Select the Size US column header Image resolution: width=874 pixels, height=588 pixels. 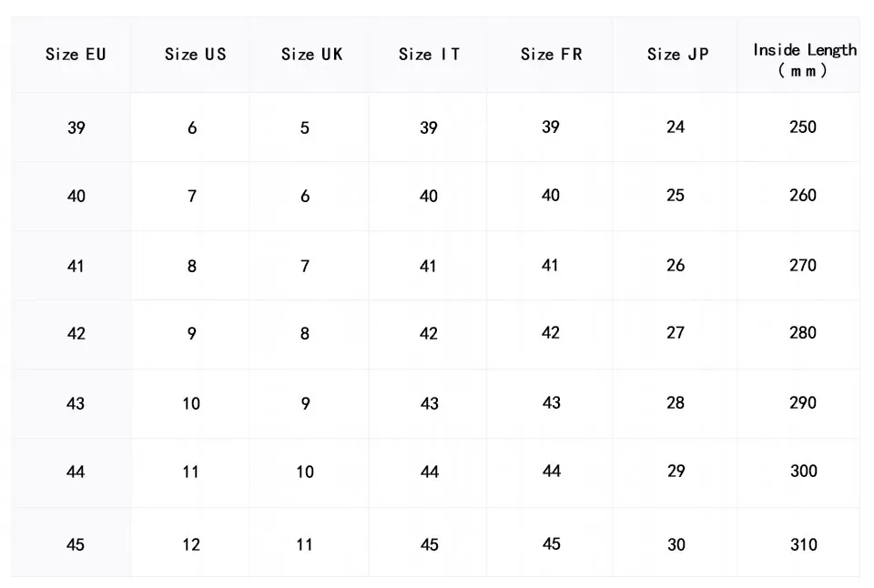click(x=195, y=55)
